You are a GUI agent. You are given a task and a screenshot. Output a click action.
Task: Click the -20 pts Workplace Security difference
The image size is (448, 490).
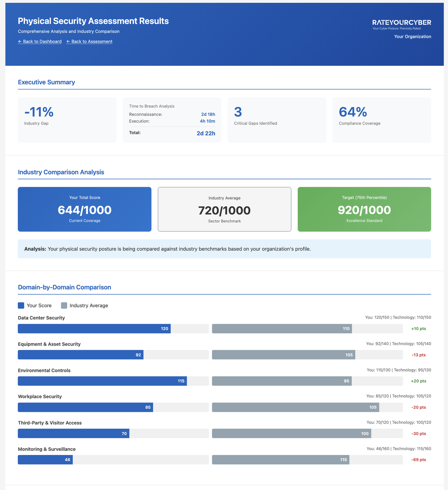pyautogui.click(x=418, y=407)
